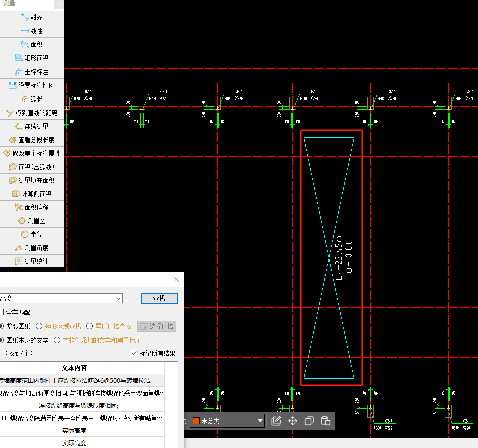Screen dimensions: 478x448
Task: Click the move icon in floating toolbar
Action: pyautogui.click(x=293, y=421)
